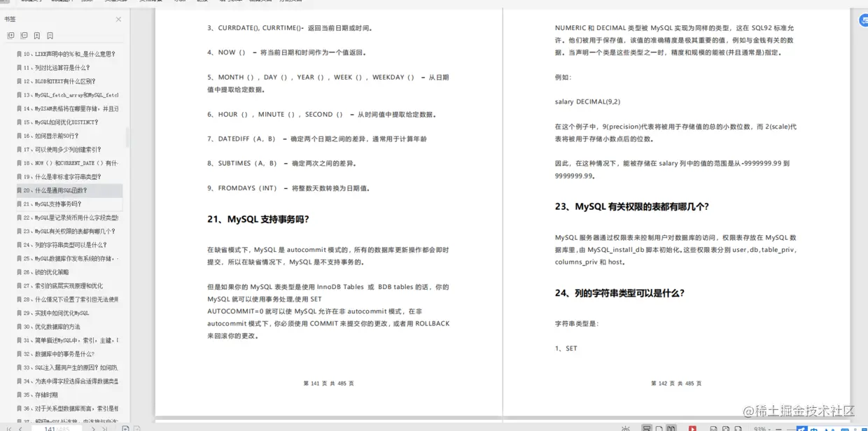Expand all bookmarks icon in panel toolbar
This screenshot has height=431, width=868.
coord(10,35)
